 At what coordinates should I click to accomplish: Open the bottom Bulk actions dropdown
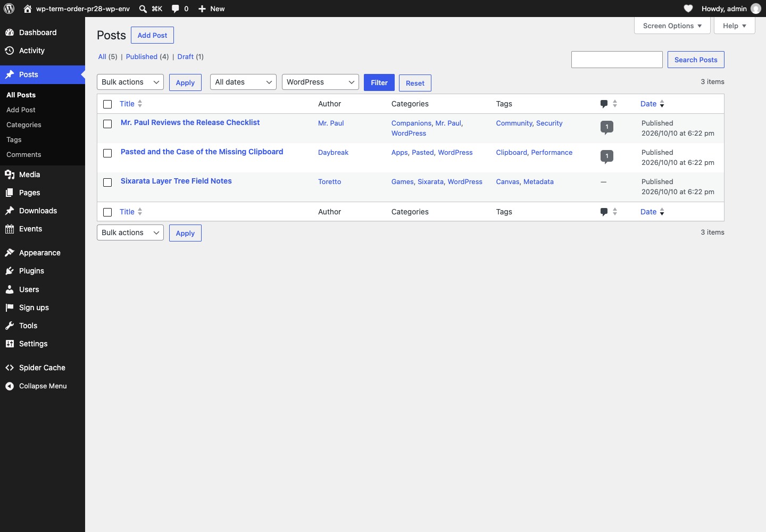coord(130,232)
